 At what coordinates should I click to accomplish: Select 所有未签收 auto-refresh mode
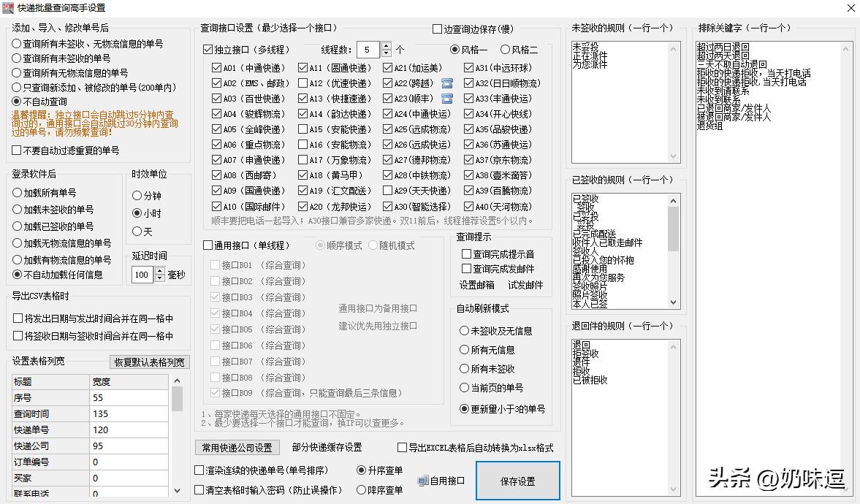(465, 369)
